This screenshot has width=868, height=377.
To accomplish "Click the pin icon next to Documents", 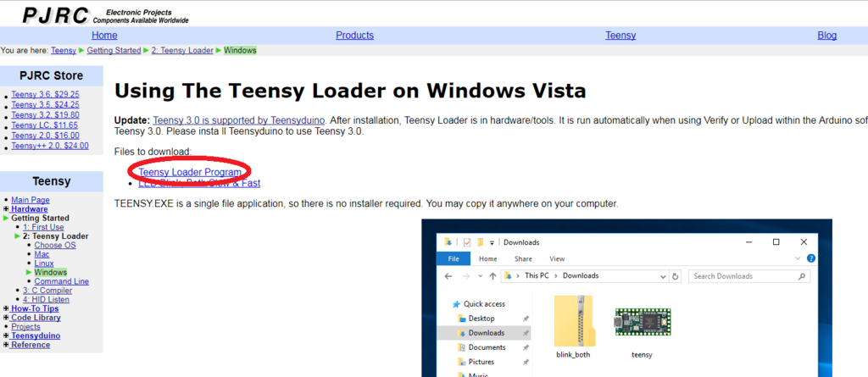I will [x=526, y=347].
